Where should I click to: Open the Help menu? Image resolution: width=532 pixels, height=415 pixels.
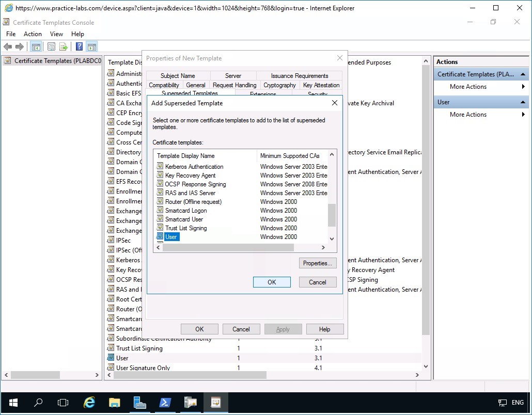(77, 34)
